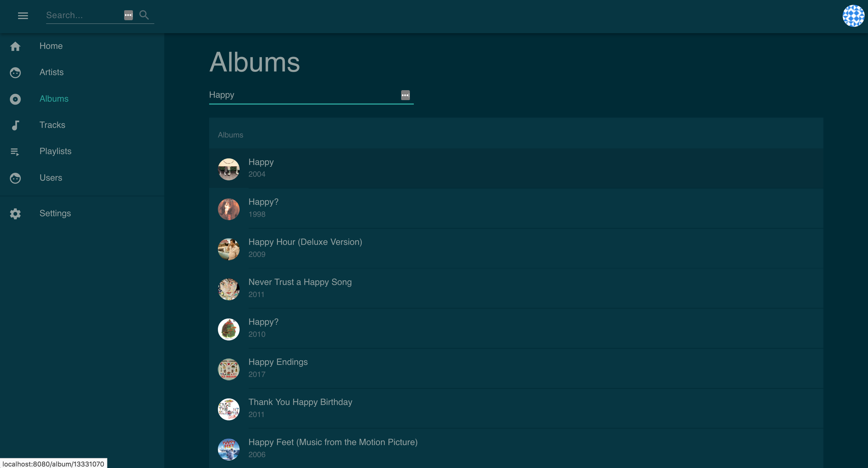Viewport: 868px width, 468px height.
Task: Click the Thank You Happy Birthday cover
Action: [228, 409]
